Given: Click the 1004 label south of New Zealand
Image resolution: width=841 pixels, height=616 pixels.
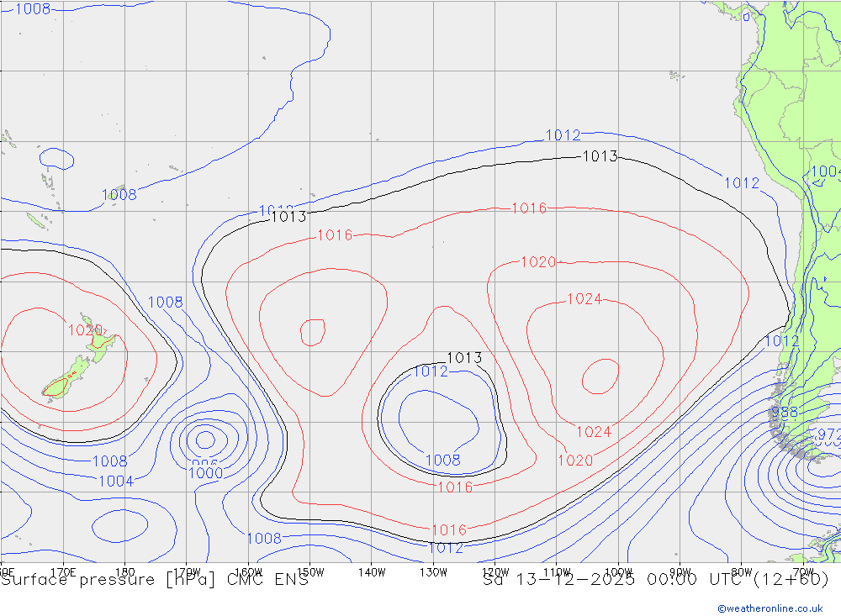Looking at the screenshot, I should tap(116, 481).
